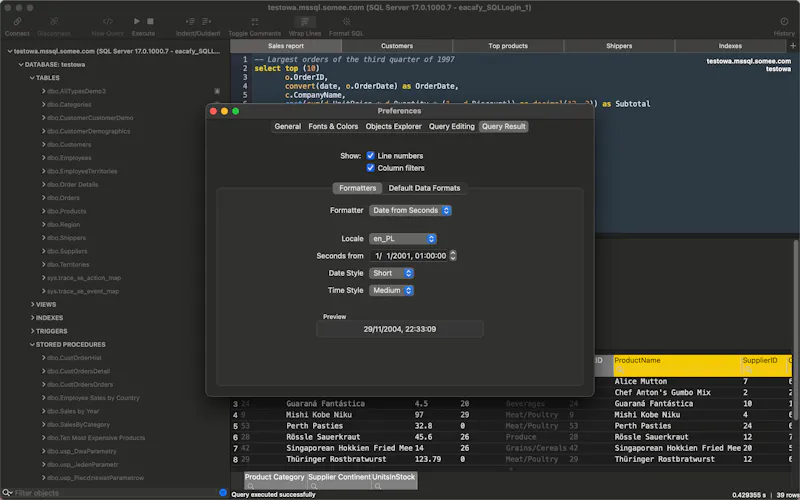Screen dimensions: 800x500
Task: Click the Alice Mutton result cell
Action: [641, 382]
